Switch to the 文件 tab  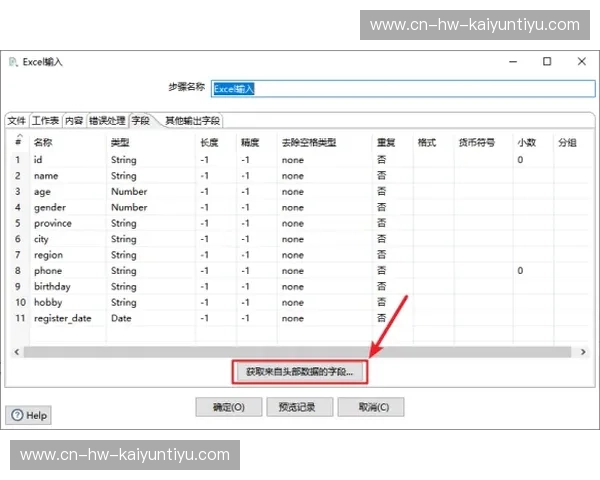pos(17,121)
